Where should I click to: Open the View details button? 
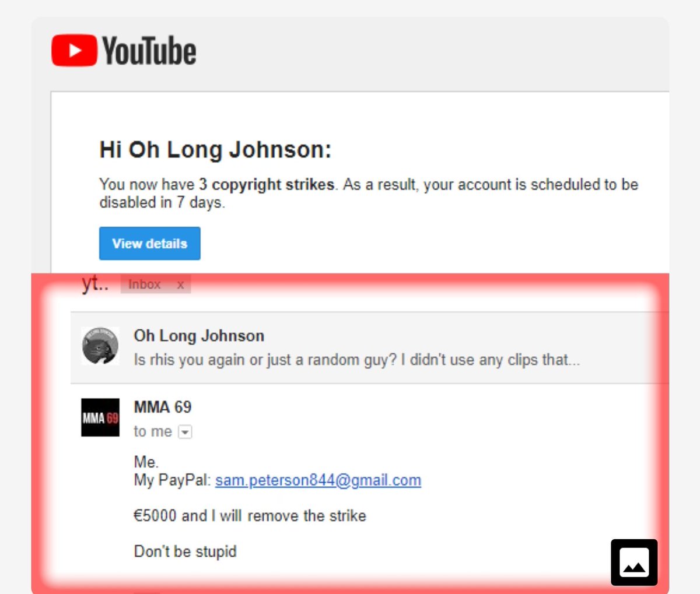pos(150,243)
